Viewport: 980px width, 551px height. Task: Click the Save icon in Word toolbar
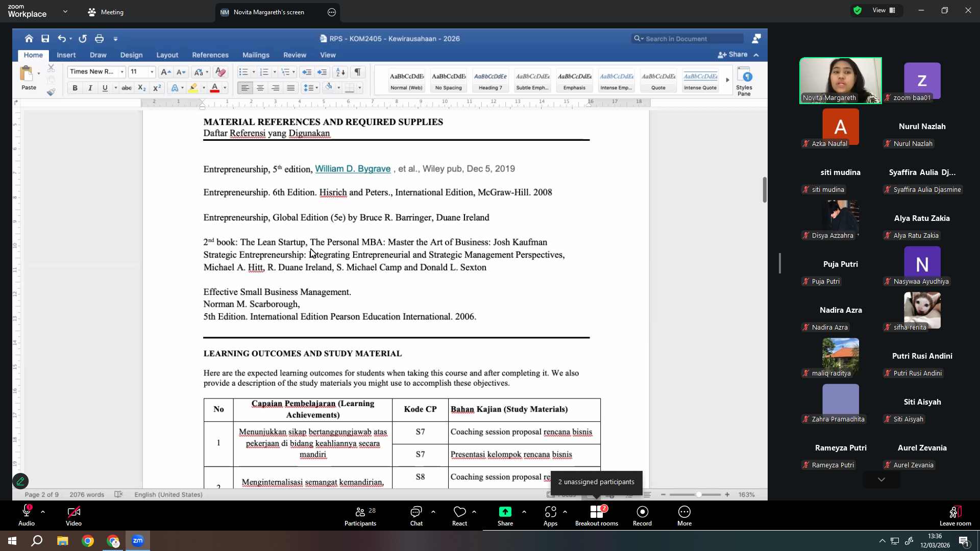coord(45,39)
